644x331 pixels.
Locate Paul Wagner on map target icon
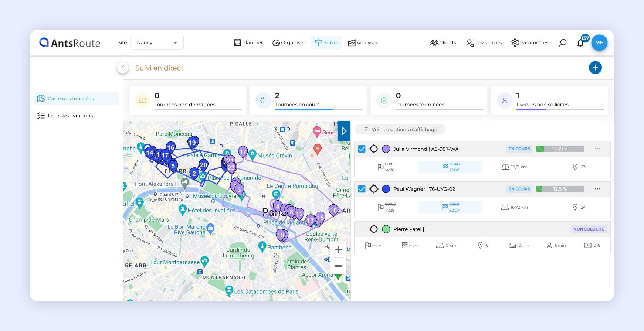point(374,189)
